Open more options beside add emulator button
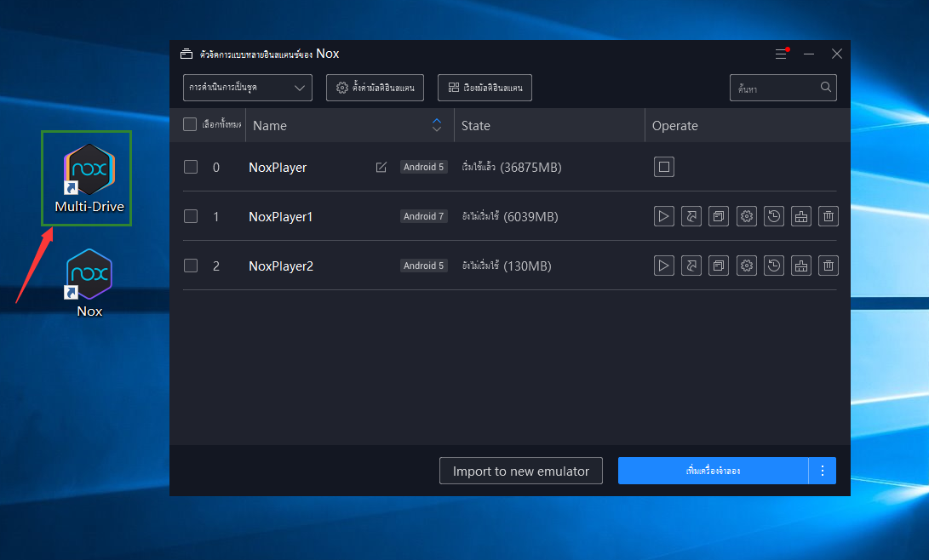929x560 pixels. point(822,471)
